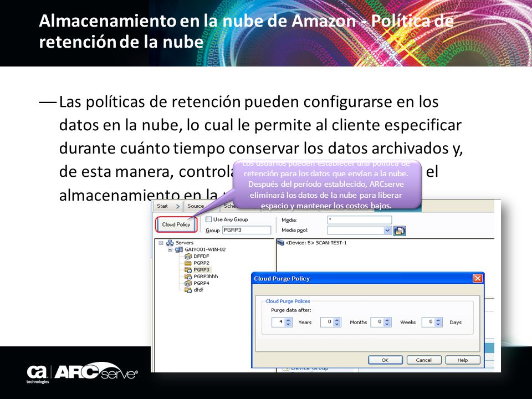Image resolution: width=532 pixels, height=399 pixels.
Task: Collapse the GAIYO01-WIN-02 server node
Action: [170, 249]
